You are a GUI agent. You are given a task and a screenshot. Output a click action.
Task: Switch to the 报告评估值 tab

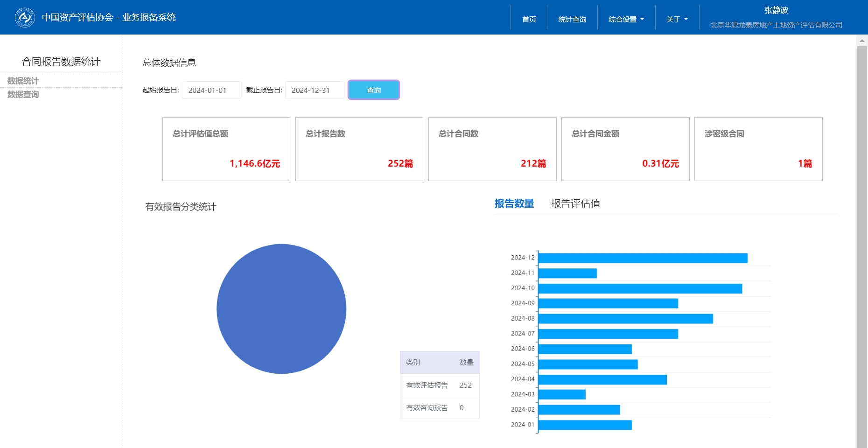[575, 203]
